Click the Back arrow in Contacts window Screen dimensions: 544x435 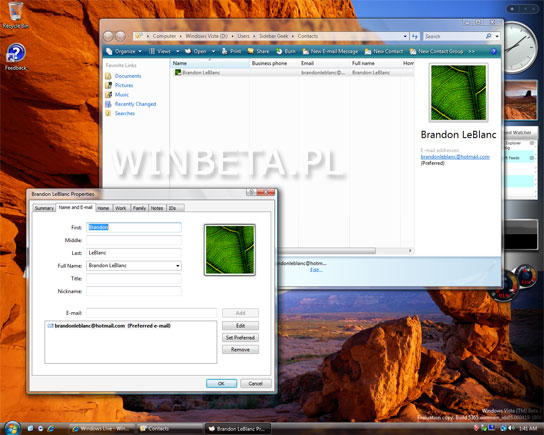click(x=108, y=36)
